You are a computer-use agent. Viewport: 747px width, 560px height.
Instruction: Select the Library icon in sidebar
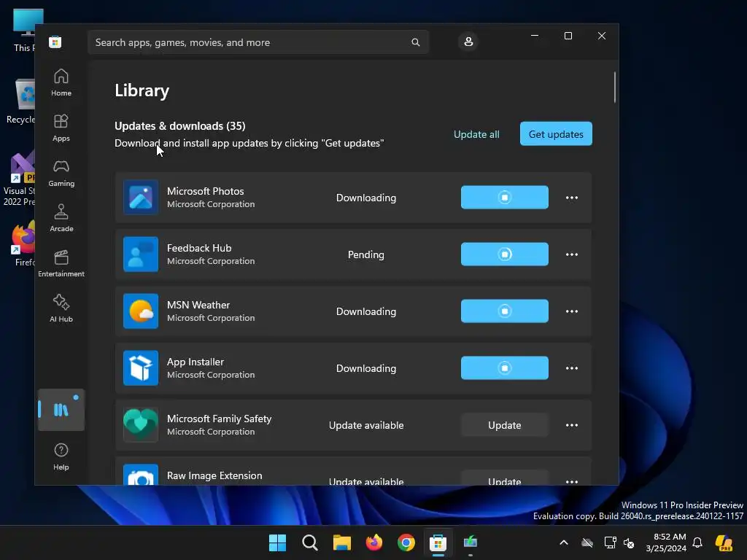pyautogui.click(x=61, y=410)
